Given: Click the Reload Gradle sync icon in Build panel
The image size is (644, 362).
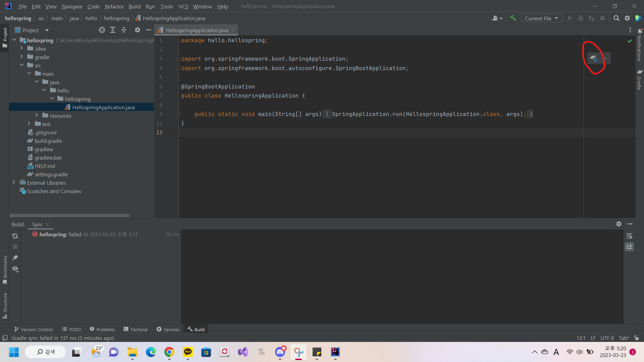Looking at the screenshot, I should [x=15, y=236].
